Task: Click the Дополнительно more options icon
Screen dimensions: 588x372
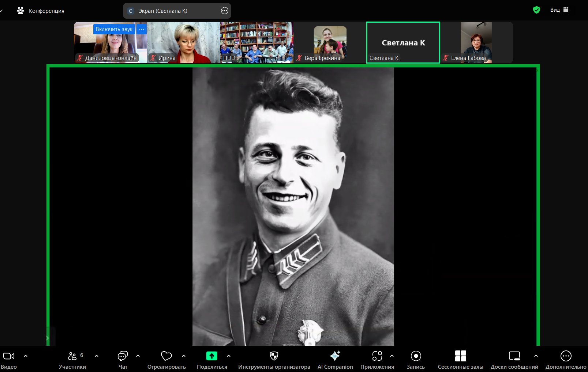Action: point(566,356)
